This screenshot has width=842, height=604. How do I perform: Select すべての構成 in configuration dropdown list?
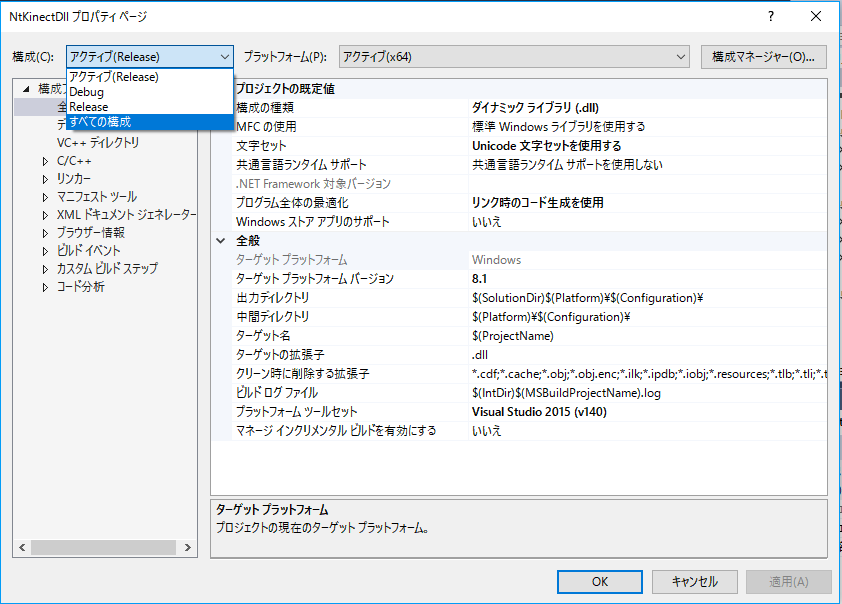[100, 122]
